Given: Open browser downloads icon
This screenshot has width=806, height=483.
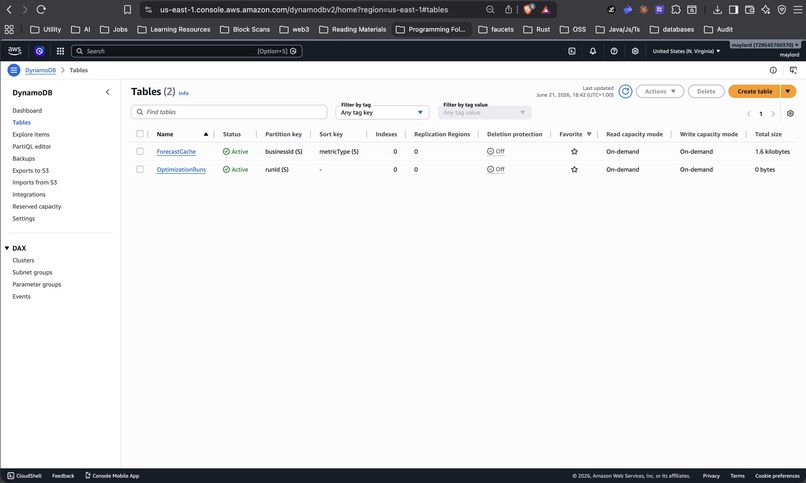Looking at the screenshot, I should (x=717, y=9).
